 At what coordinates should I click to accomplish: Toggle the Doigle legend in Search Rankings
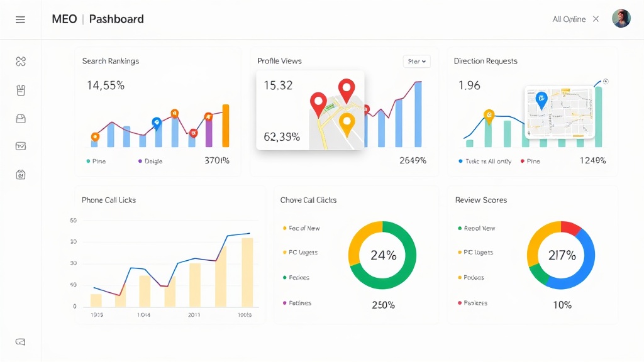point(150,162)
